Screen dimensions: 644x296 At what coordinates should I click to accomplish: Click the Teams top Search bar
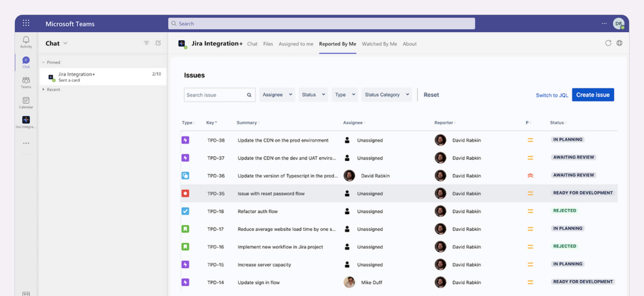(x=322, y=24)
